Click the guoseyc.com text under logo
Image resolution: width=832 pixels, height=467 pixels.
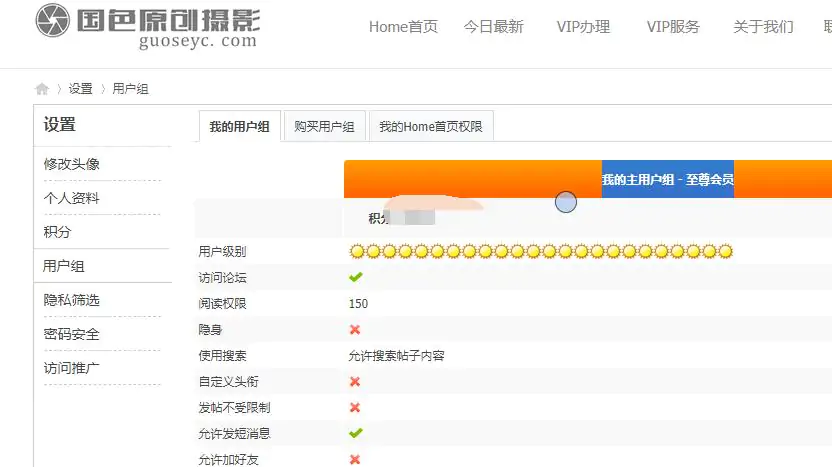coord(198,40)
